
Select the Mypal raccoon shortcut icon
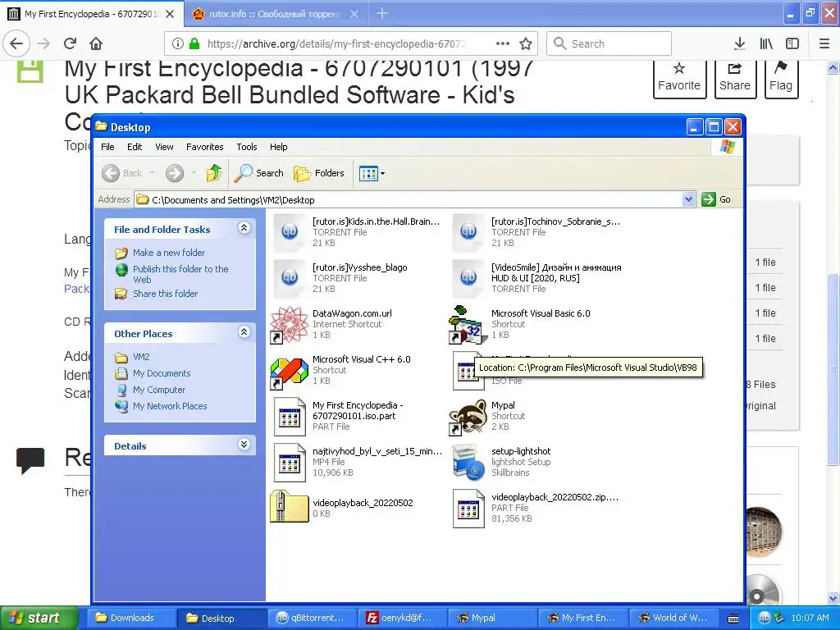[x=468, y=416]
